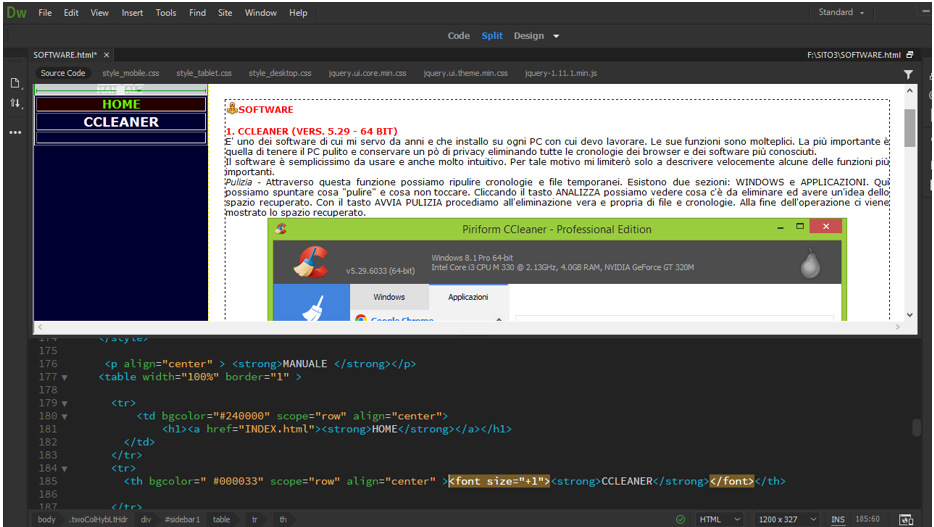Screen dimensions: 934x527
Task: Select the div tag in tag selector
Action: pyautogui.click(x=145, y=519)
